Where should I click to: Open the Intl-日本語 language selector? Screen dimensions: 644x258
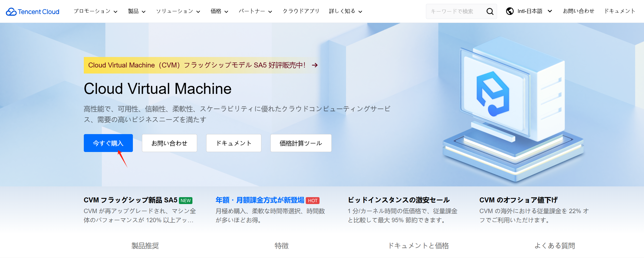coord(529,11)
